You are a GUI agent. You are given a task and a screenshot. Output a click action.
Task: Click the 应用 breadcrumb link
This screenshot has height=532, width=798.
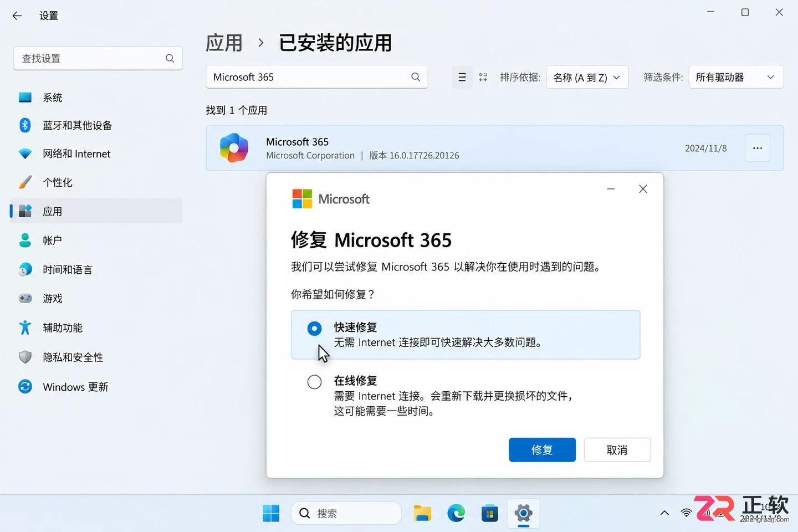pos(224,43)
